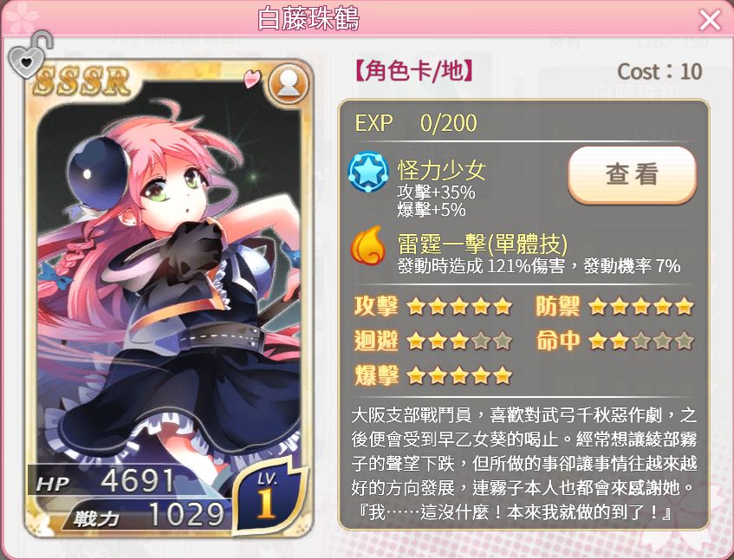
Task: Click the EXP 0/200 progress line
Action: pos(416,123)
